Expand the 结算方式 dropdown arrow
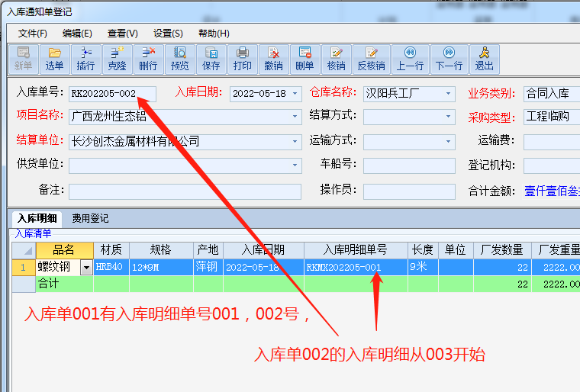Screen dimensions: 580x392 click(448, 117)
